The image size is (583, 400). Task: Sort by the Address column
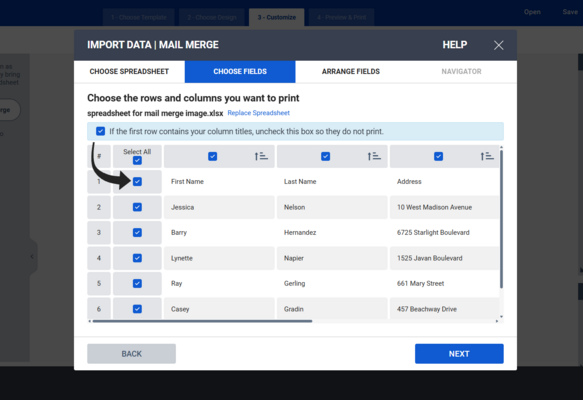(x=487, y=156)
